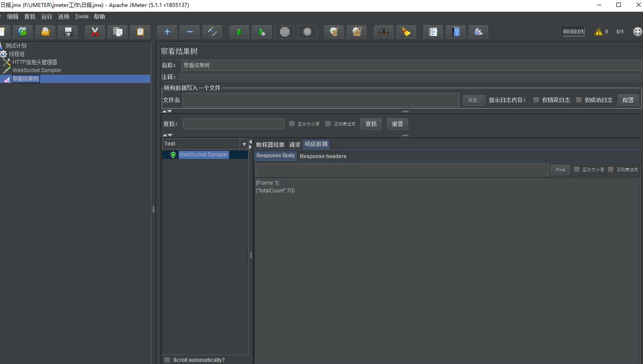
Task: Click the {"totalCount":70} response text
Action: click(275, 191)
